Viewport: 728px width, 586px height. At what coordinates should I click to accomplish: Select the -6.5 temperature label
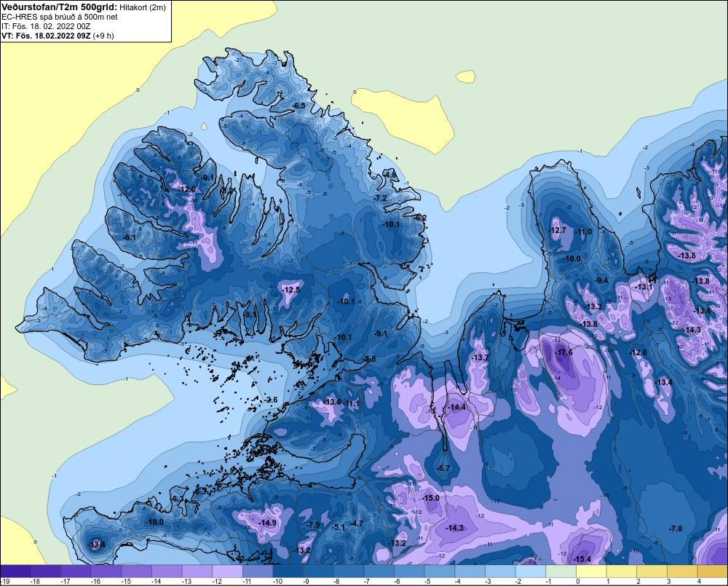pyautogui.click(x=299, y=106)
